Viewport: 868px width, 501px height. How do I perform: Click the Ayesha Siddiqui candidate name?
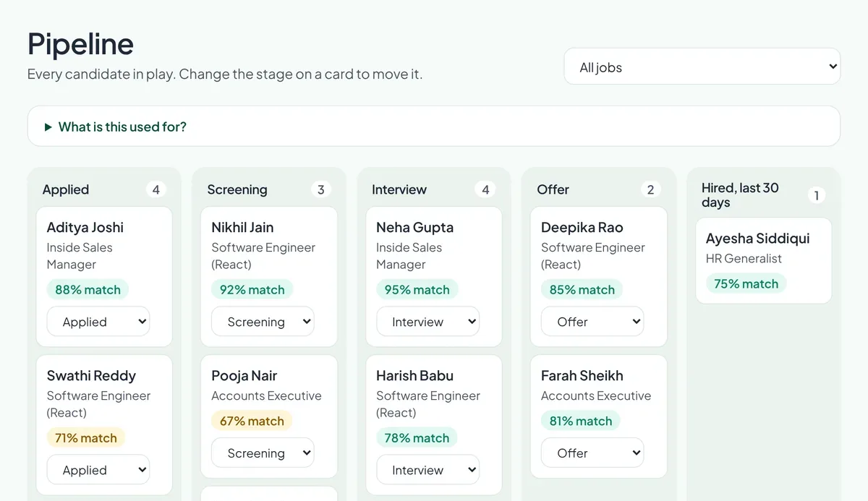(758, 238)
